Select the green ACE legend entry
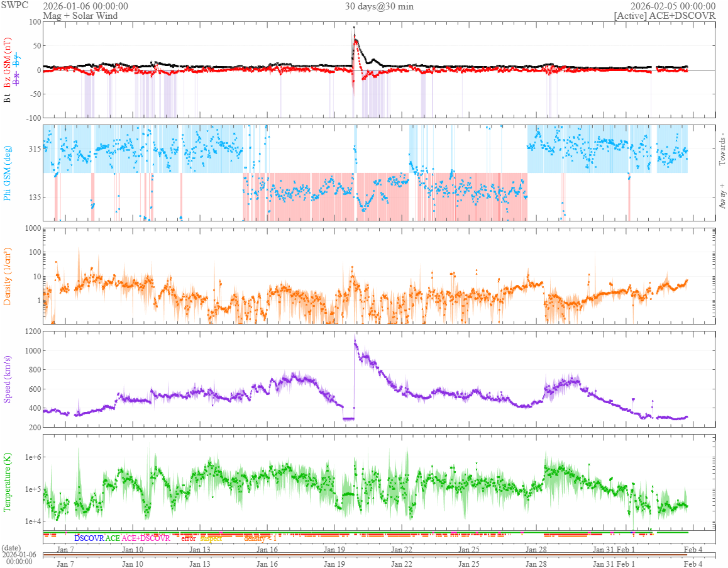This screenshot has width=728, height=568. click(x=113, y=538)
